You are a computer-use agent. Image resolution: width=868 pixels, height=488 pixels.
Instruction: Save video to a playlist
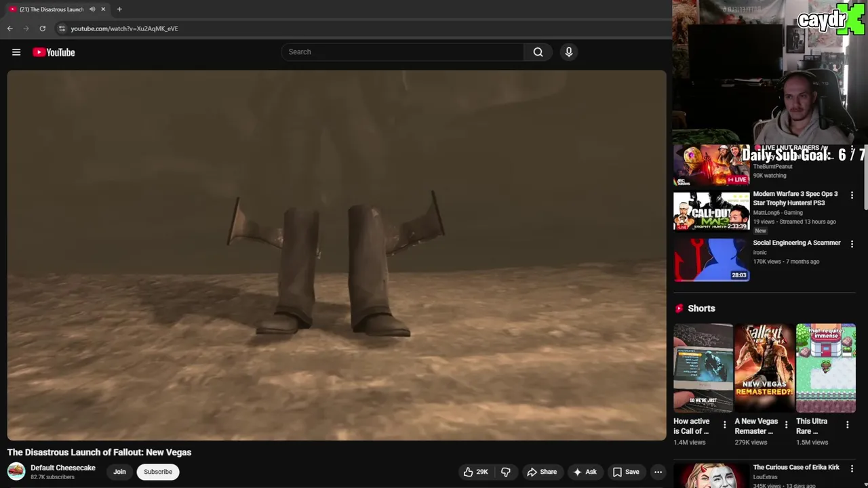click(626, 472)
